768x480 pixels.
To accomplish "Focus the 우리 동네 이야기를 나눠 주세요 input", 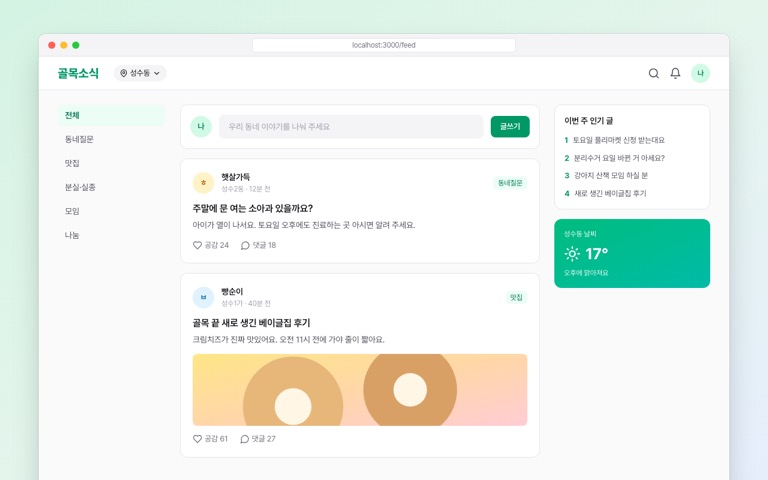I will [x=351, y=127].
